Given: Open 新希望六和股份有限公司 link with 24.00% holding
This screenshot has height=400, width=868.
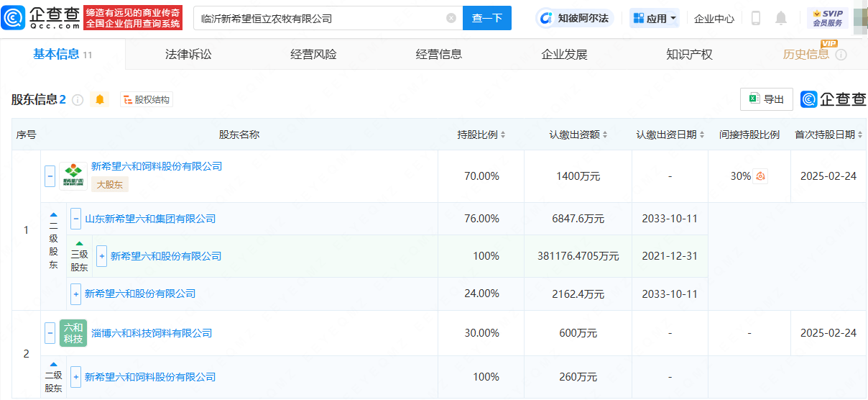Looking at the screenshot, I should coord(140,294).
